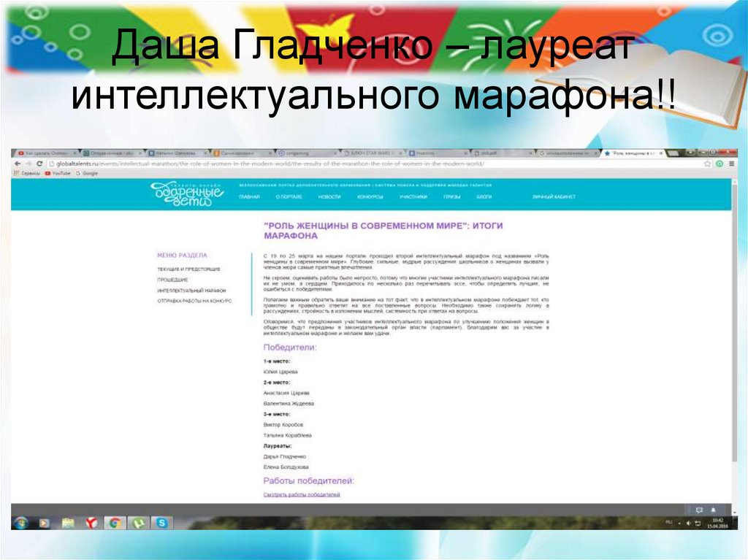The width and height of the screenshot is (748, 560).
Task: Bookmark the page via the star icon
Action: coord(706,164)
